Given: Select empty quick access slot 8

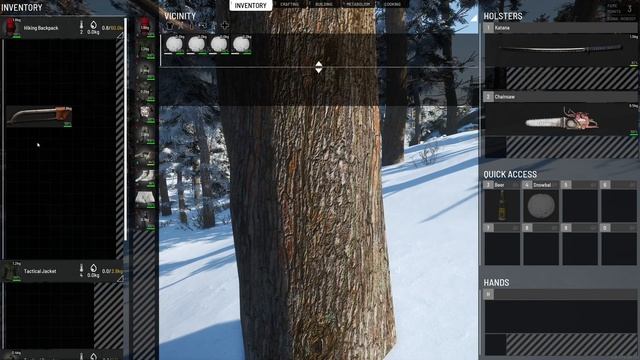Looking at the screenshot, I should point(541,249).
